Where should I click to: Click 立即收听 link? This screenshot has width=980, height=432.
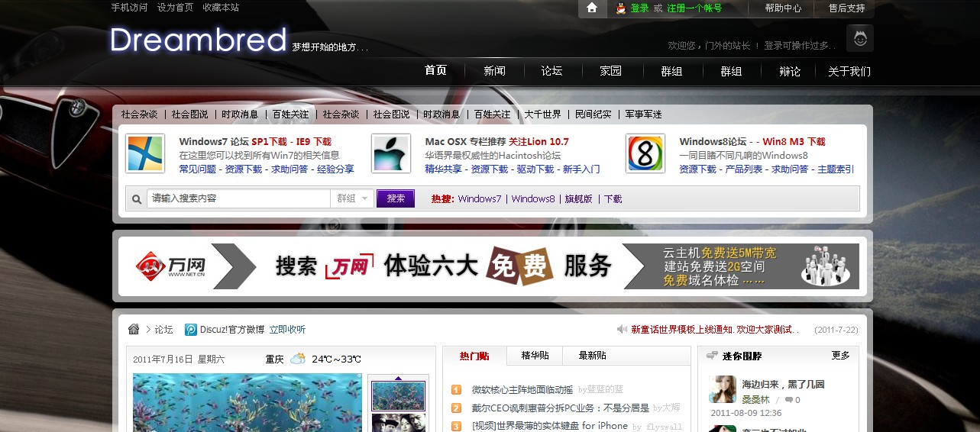click(x=287, y=330)
